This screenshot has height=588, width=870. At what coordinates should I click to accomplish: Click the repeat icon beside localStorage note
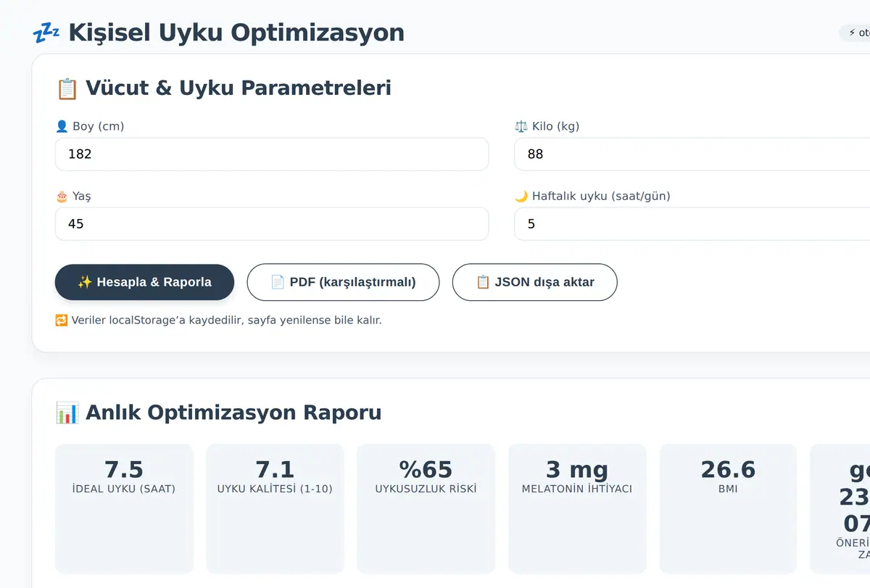tap(62, 320)
